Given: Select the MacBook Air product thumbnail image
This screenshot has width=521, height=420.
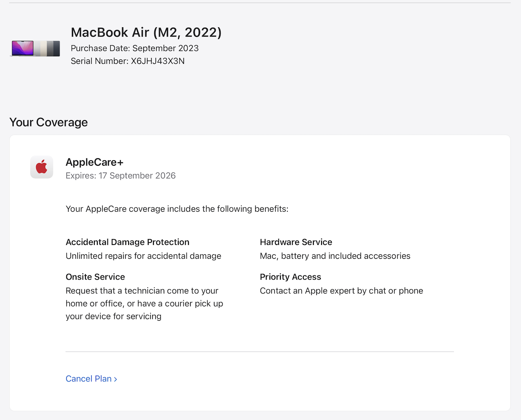Looking at the screenshot, I should coord(35,48).
